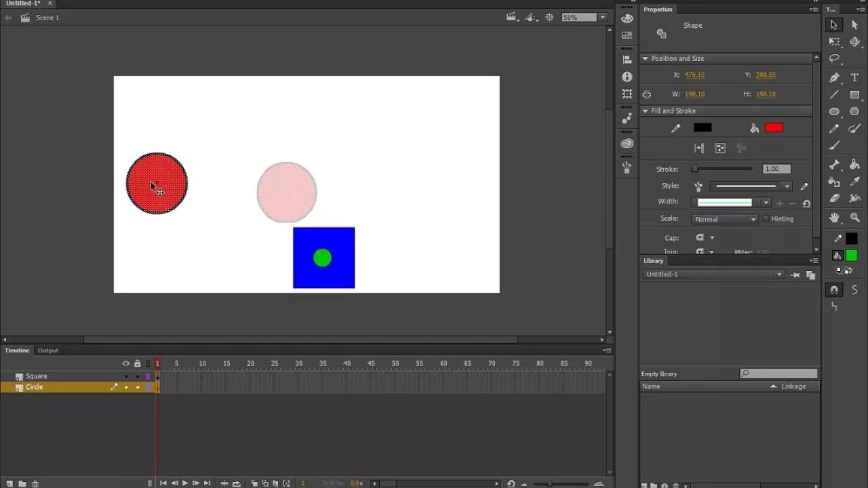Toggle visibility of the Square layer

(x=125, y=376)
